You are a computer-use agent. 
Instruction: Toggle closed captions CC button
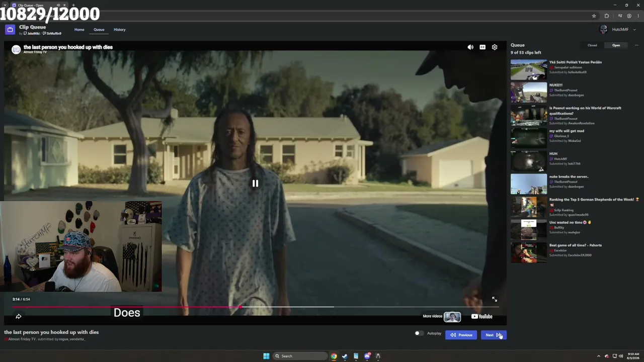point(482,47)
